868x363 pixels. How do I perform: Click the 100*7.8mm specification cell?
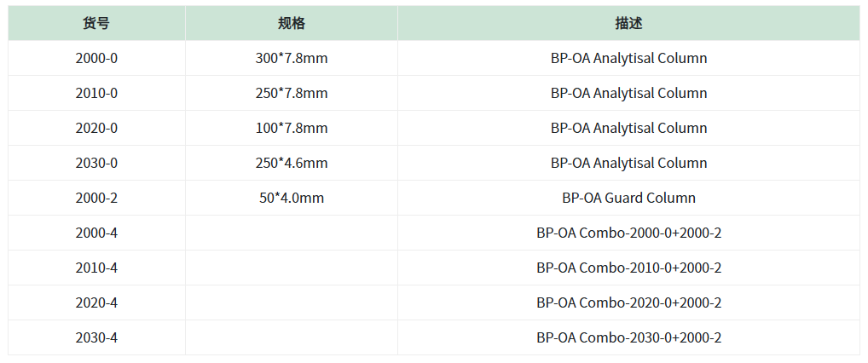click(291, 128)
